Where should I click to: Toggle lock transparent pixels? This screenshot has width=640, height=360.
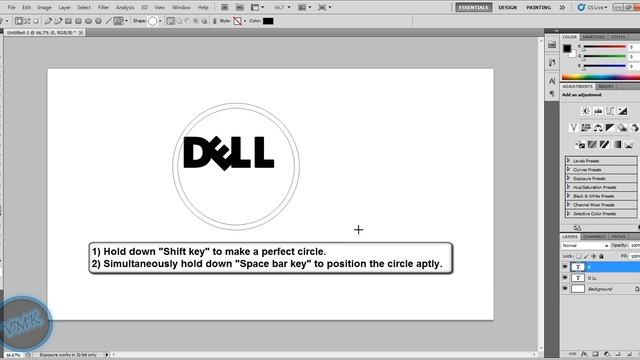pos(578,256)
